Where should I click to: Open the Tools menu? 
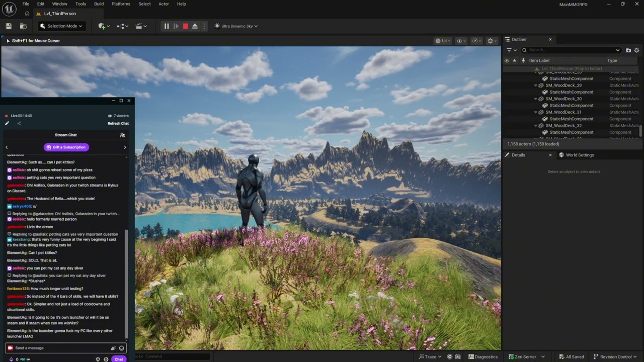pos(80,4)
